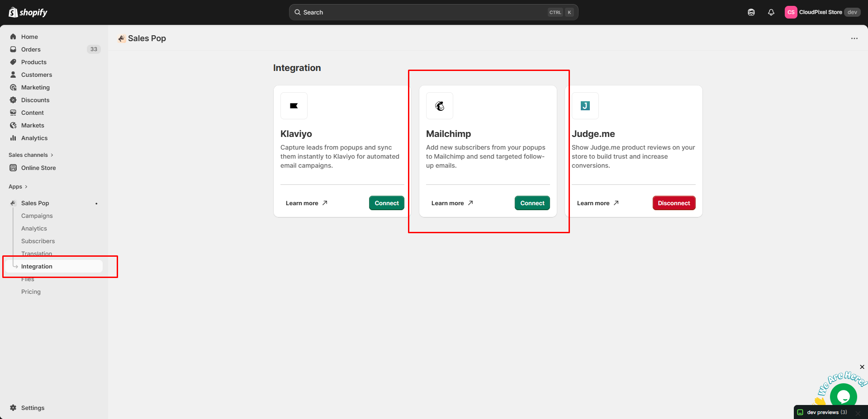Click the Judge.me J logo icon
Viewport: 868px width, 419px height.
click(585, 106)
